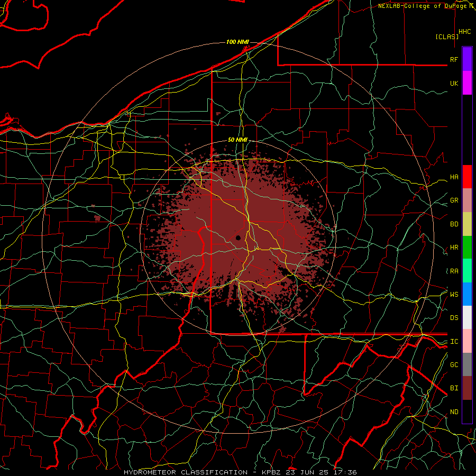Viewport: 476px width, 476px height.
Task: Click the HR legend label
Action: pyautogui.click(x=454, y=248)
